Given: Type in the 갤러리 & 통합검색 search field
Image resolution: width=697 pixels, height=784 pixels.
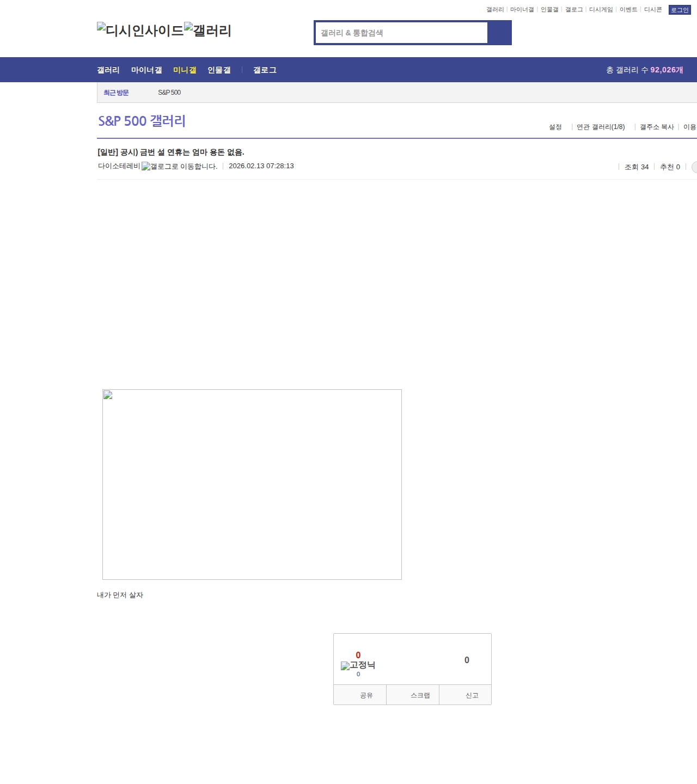Looking at the screenshot, I should (x=401, y=33).
